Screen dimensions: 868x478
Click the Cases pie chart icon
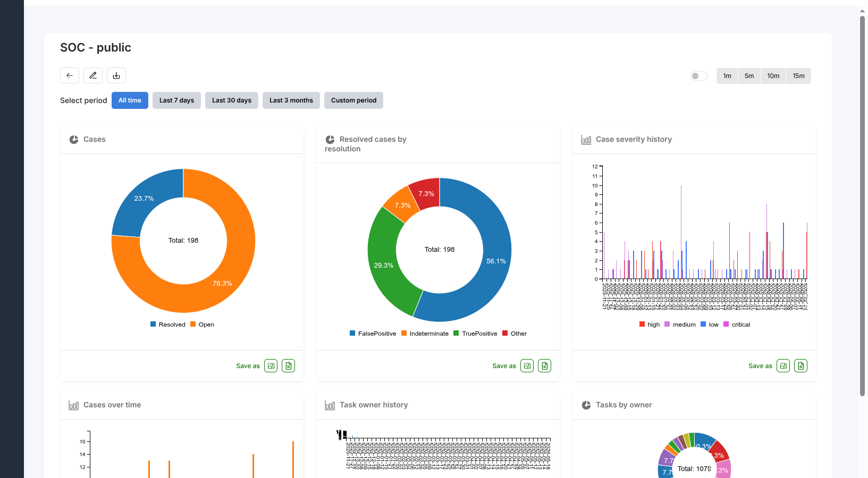pos(74,140)
